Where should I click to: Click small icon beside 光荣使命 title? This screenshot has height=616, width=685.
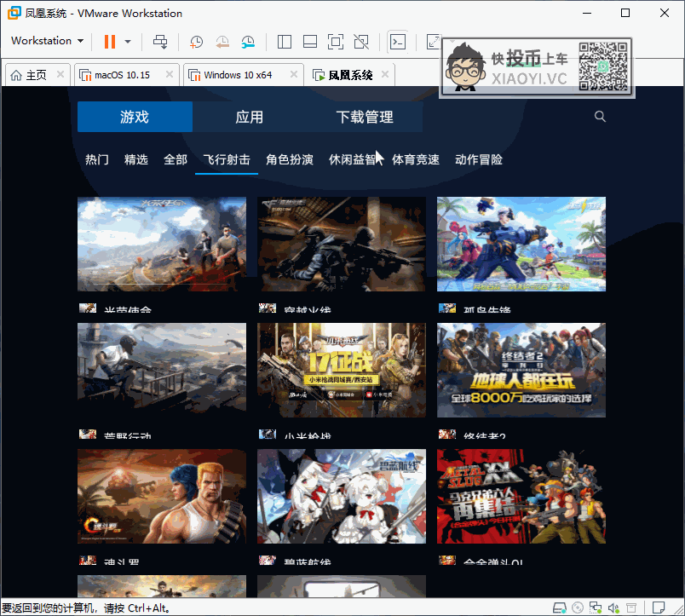pos(88,308)
